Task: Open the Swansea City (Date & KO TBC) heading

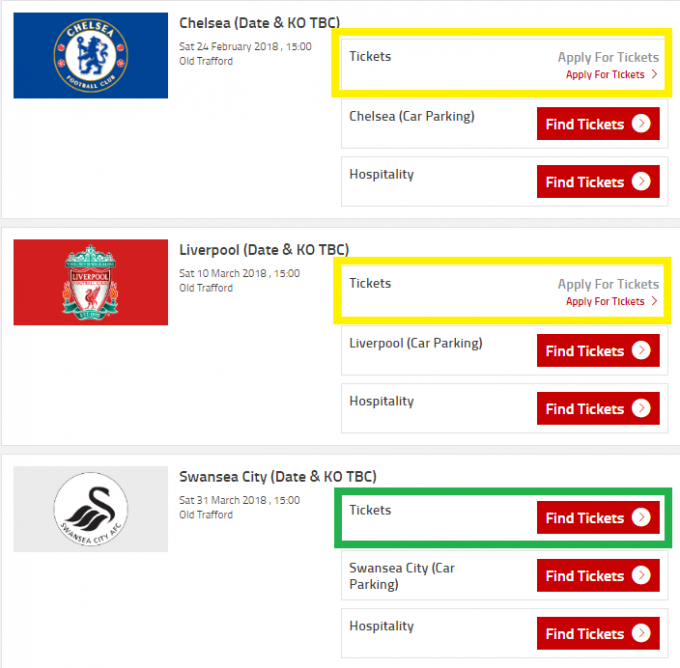Action: 277,477
